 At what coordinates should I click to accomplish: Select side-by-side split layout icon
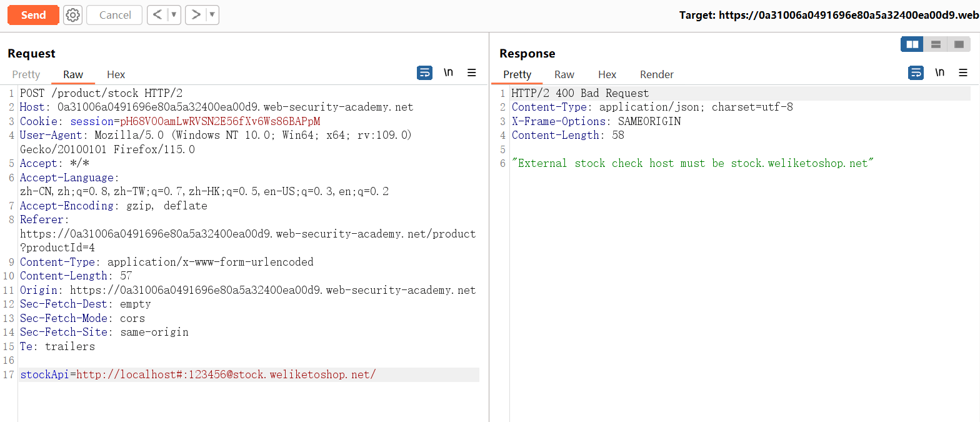[x=912, y=44]
